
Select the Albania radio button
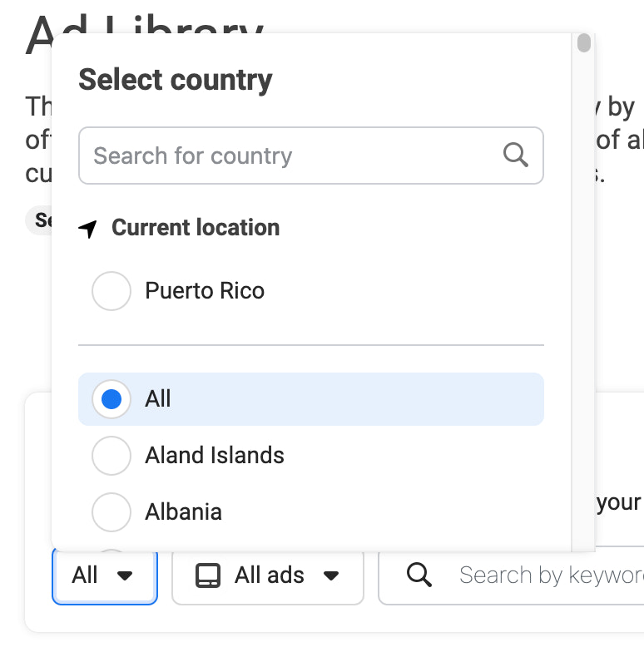coord(111,512)
